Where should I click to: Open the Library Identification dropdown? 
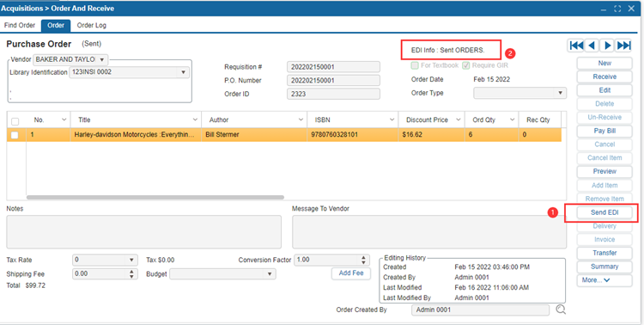[x=183, y=72]
